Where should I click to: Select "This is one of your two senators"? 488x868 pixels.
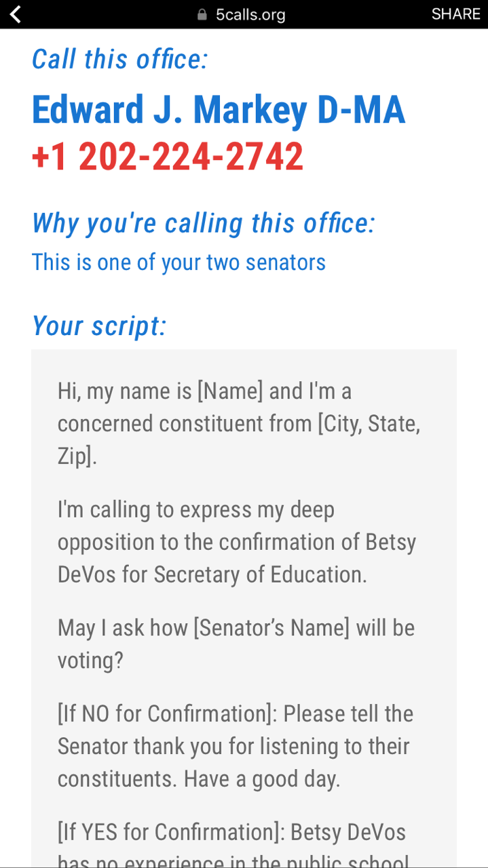click(179, 262)
